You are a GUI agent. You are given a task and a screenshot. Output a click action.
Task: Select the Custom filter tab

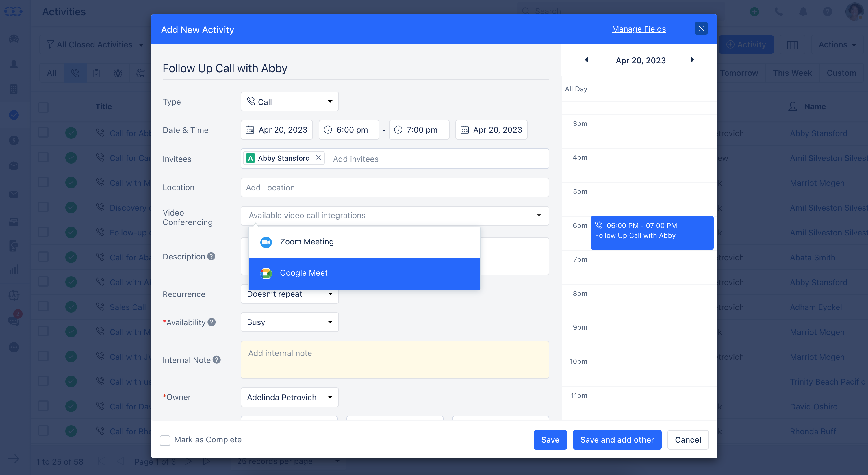tap(841, 73)
